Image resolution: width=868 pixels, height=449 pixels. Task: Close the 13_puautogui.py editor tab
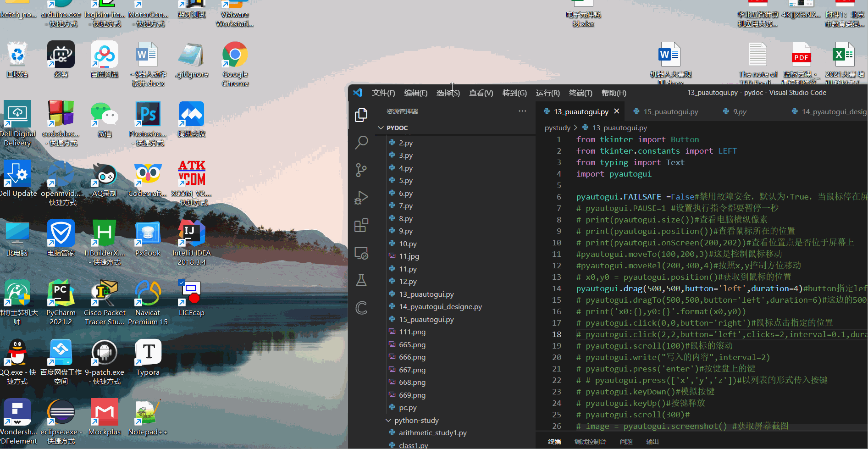click(617, 111)
